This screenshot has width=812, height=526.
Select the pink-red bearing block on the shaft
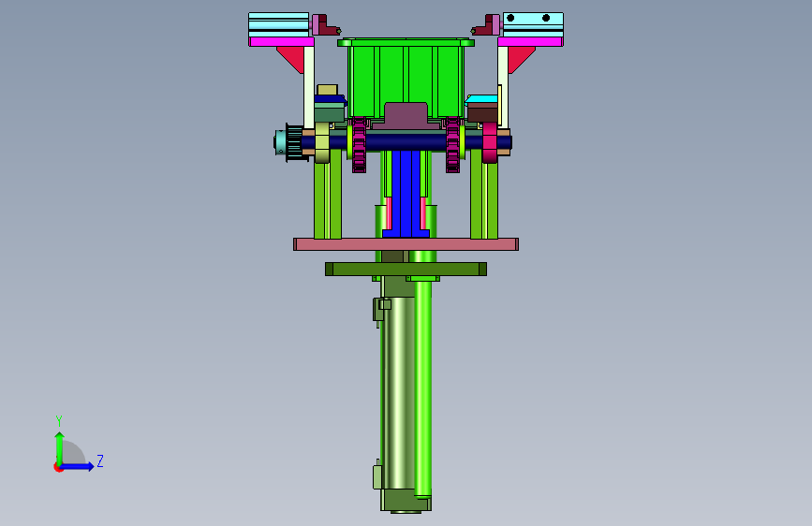coord(490,142)
